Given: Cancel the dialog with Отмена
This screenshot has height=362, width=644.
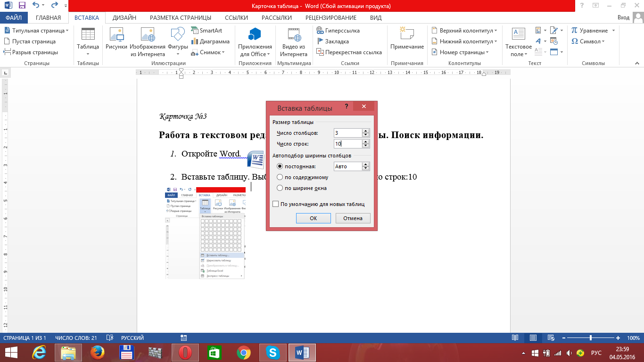Looking at the screenshot, I should coord(353,218).
